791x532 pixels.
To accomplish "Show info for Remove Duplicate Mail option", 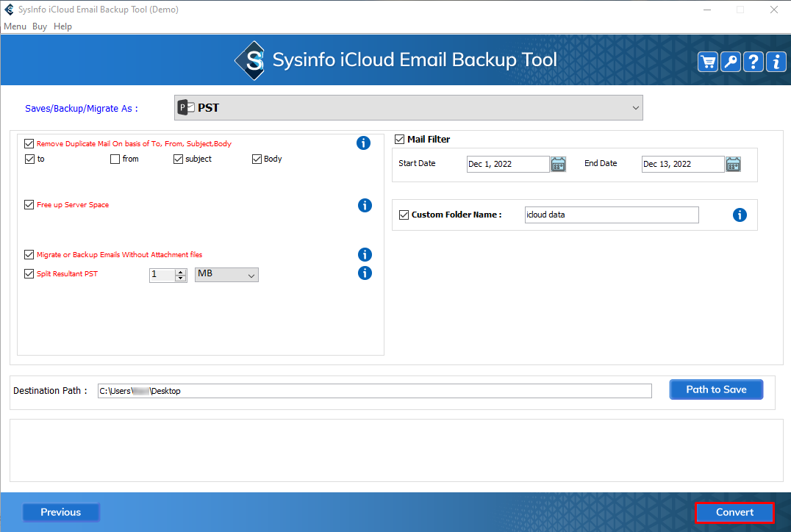I will point(363,143).
